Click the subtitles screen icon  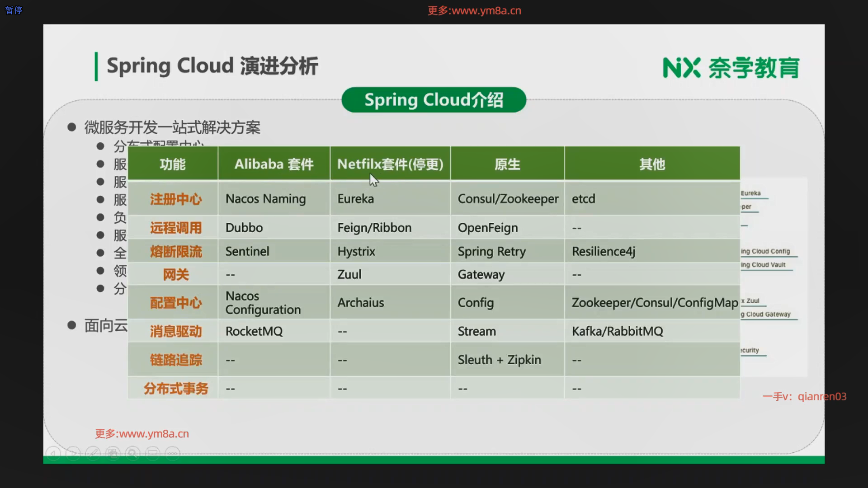pos(153,453)
